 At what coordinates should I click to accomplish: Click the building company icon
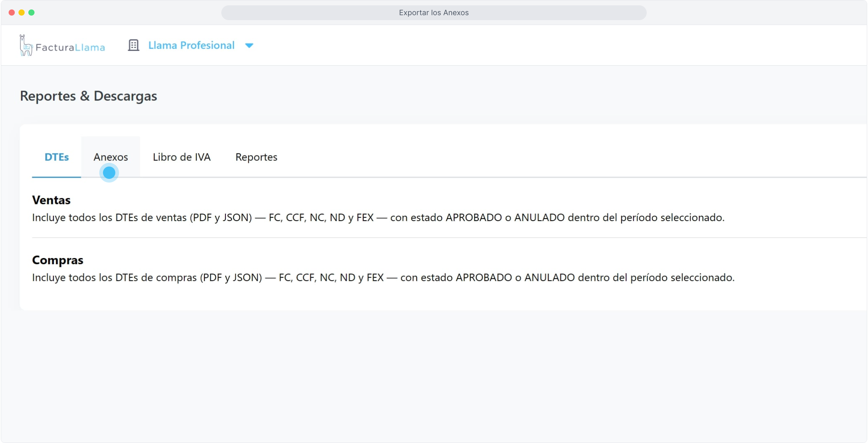pos(133,45)
